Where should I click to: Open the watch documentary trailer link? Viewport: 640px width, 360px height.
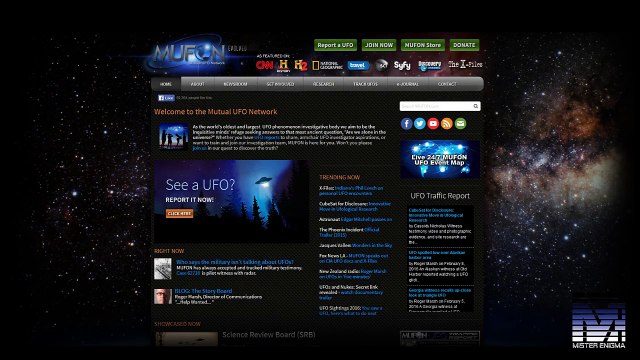(x=351, y=295)
